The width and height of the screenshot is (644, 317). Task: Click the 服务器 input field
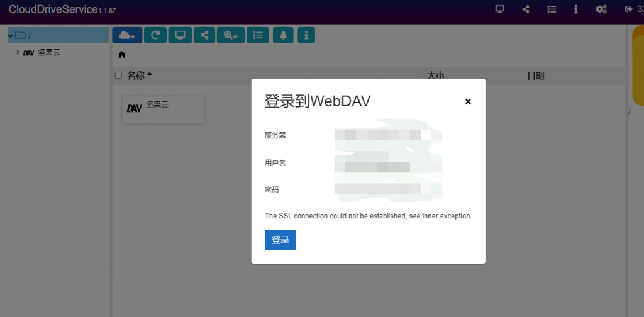pyautogui.click(x=388, y=135)
